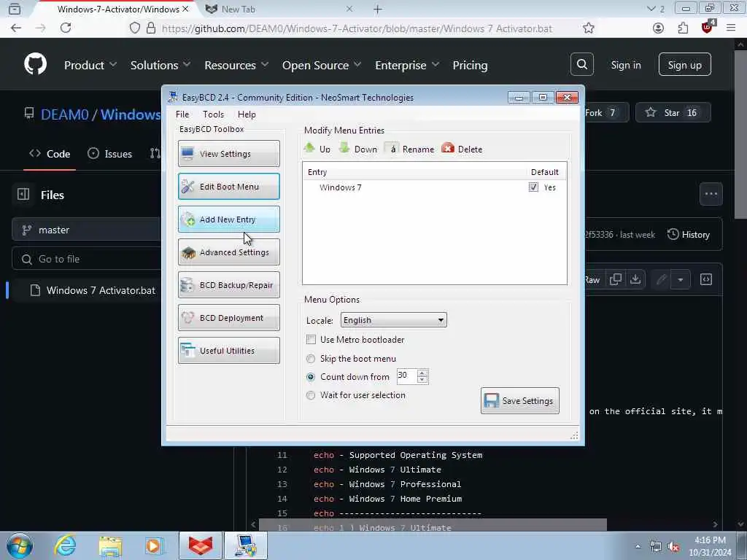This screenshot has width=747, height=560.
Task: Enable Use Metro bootloader checkbox
Action: (311, 340)
